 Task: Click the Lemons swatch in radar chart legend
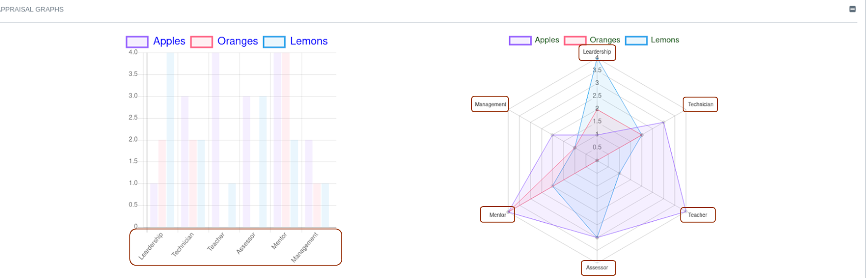pos(636,41)
